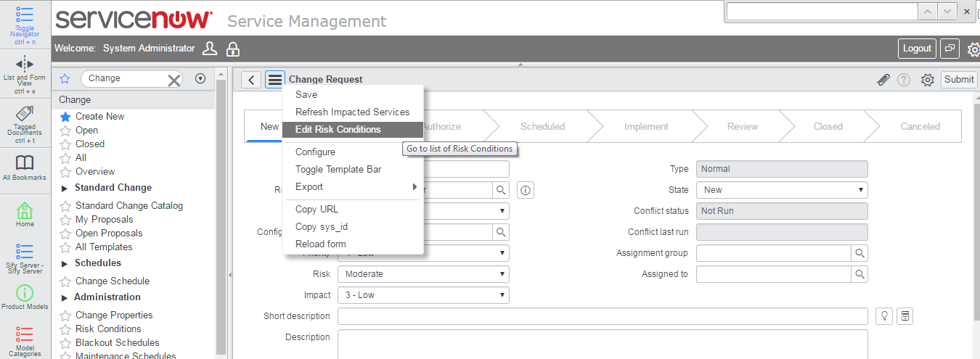Viewport: 980px width, 359px height.
Task: Toggle favorite star for Change Schedule
Action: tap(65, 281)
